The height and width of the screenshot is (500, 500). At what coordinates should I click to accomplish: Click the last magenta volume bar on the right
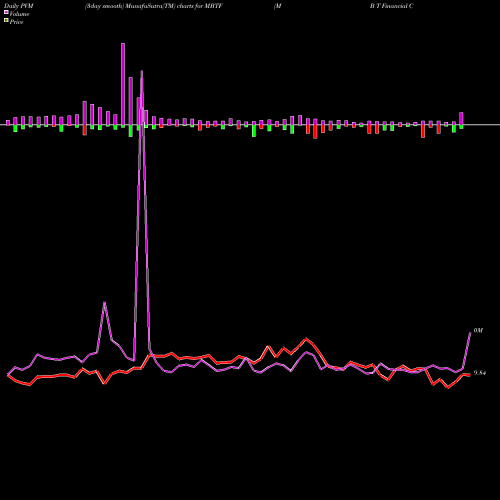[461, 118]
